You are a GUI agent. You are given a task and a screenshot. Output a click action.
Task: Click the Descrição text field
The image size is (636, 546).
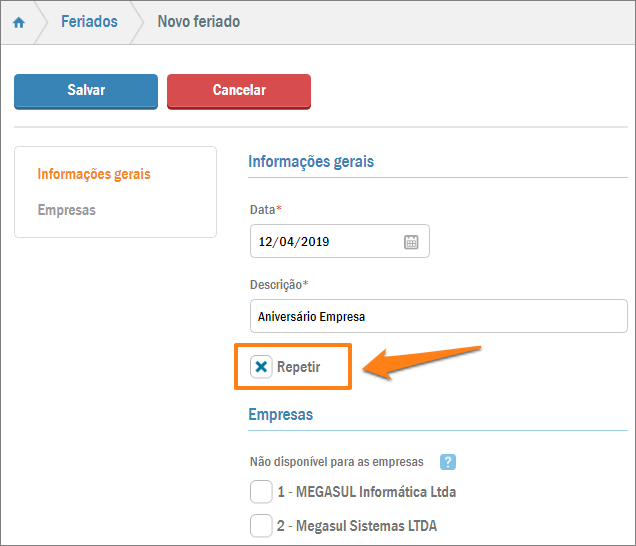pos(437,317)
